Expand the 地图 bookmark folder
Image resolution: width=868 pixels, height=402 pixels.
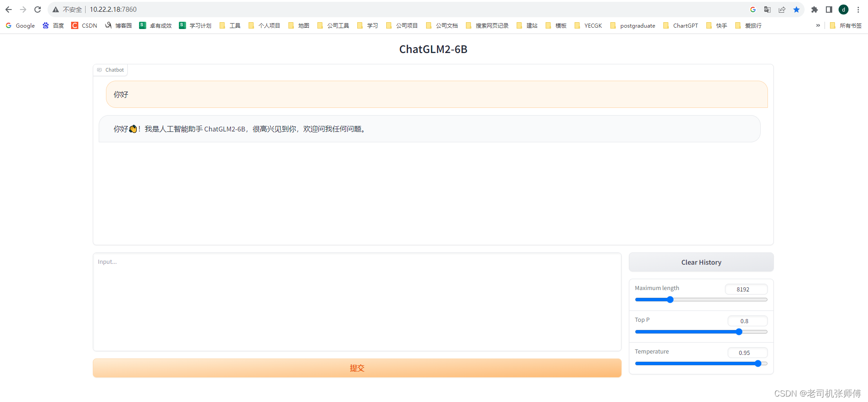pyautogui.click(x=299, y=26)
